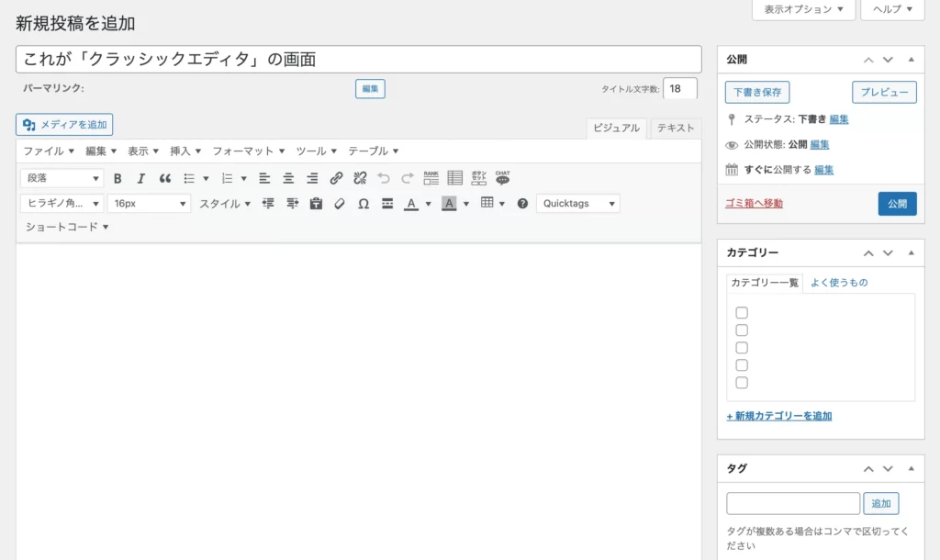Switch to the テキスト editor tab
The image size is (940, 560).
[x=676, y=128]
